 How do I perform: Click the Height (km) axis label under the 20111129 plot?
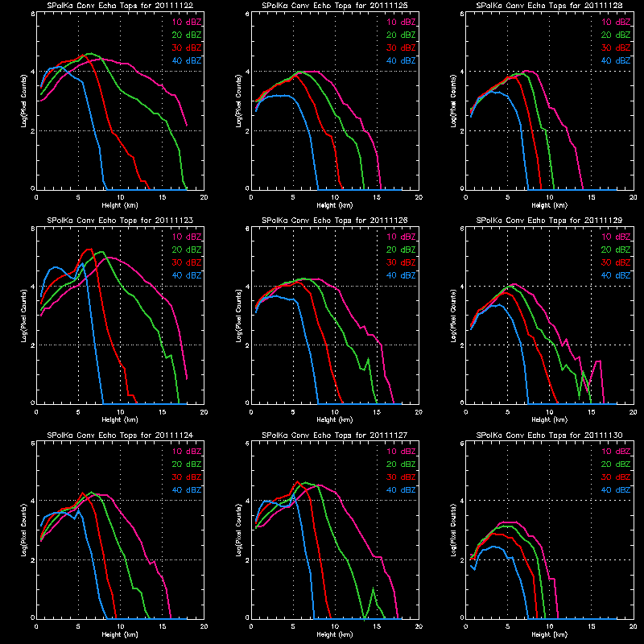550,420
